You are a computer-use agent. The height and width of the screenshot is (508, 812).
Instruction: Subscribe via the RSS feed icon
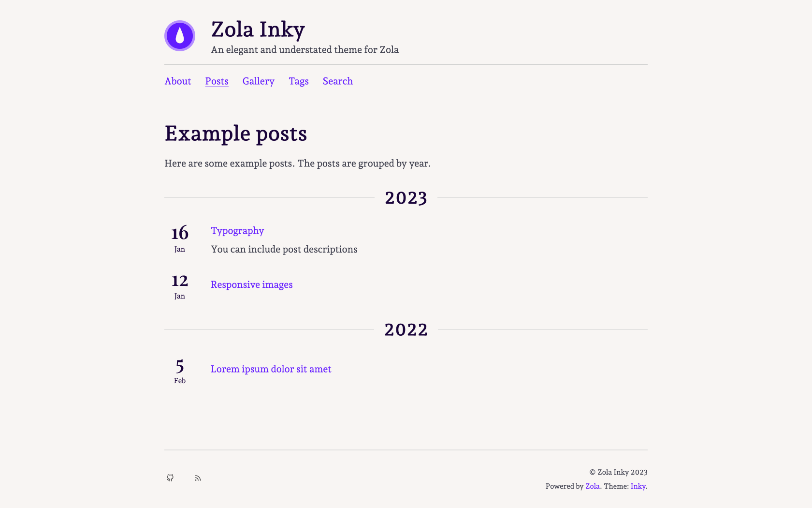[x=198, y=478]
